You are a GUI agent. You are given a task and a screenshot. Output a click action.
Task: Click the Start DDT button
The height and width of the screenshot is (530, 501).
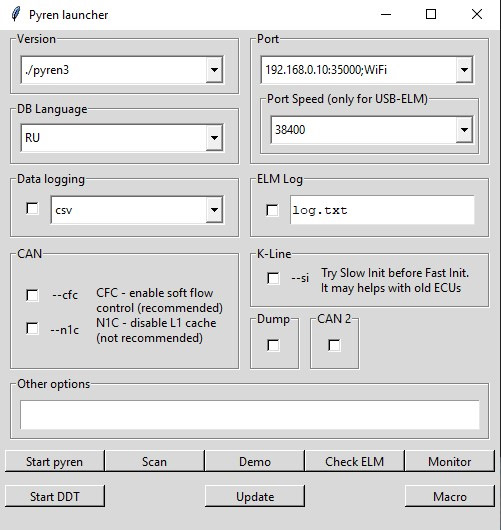click(x=54, y=496)
